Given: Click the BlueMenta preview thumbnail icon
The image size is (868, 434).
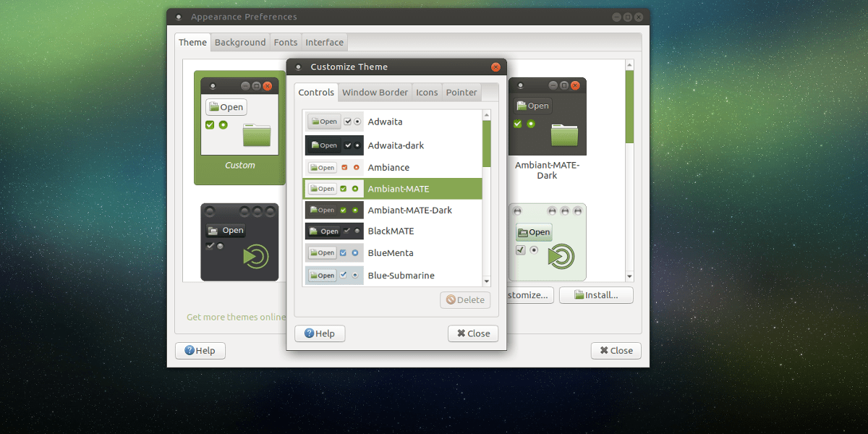Looking at the screenshot, I should click(x=334, y=253).
